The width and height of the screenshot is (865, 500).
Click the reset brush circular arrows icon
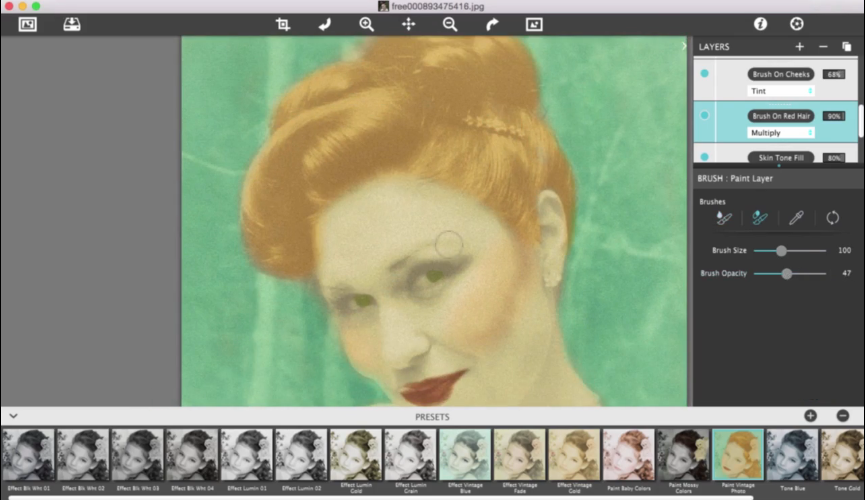coord(832,218)
